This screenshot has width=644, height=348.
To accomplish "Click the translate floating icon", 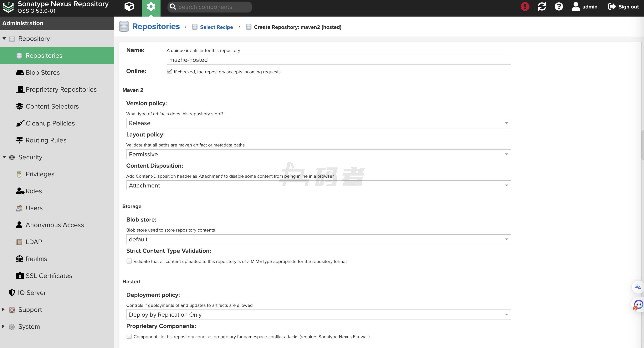I will (638, 287).
